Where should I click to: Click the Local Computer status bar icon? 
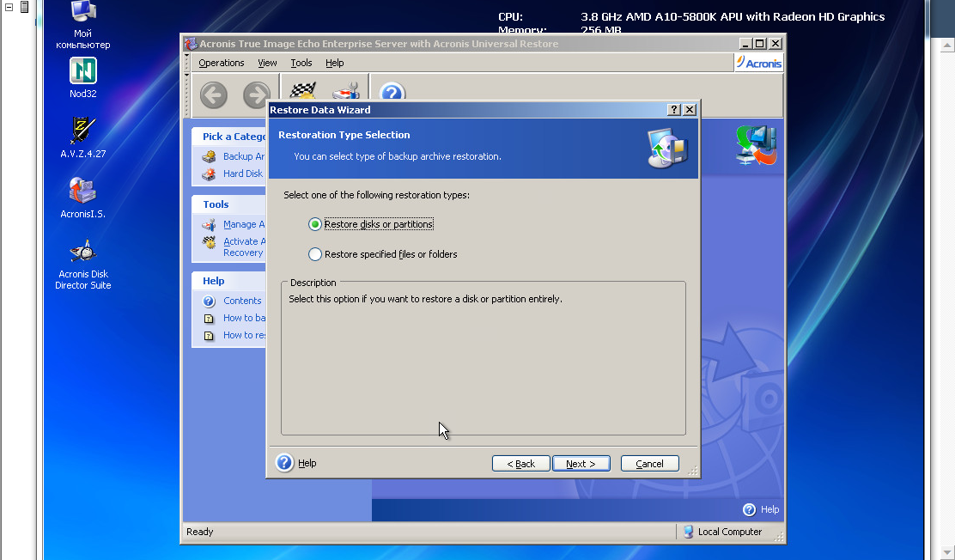[688, 532]
